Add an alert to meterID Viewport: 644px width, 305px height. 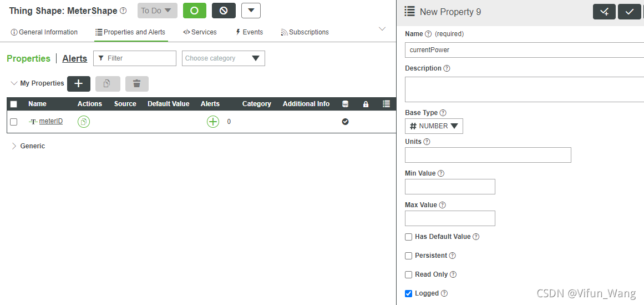[213, 122]
